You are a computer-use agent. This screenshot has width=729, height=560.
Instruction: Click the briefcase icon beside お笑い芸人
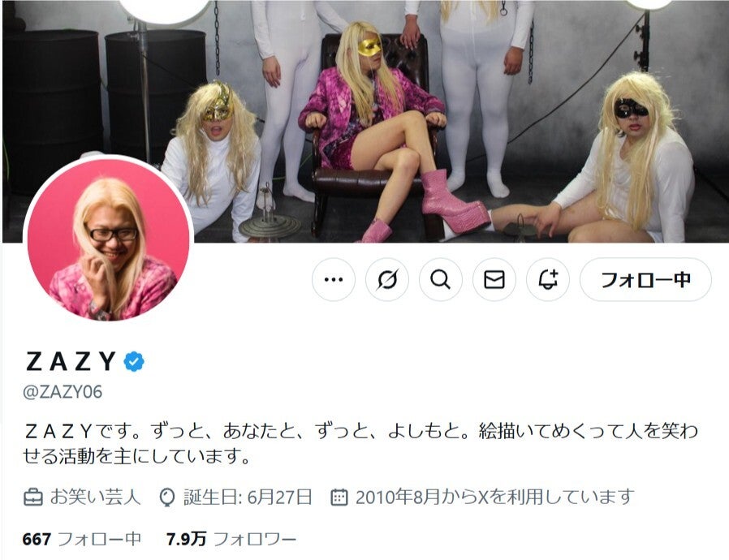[33, 498]
